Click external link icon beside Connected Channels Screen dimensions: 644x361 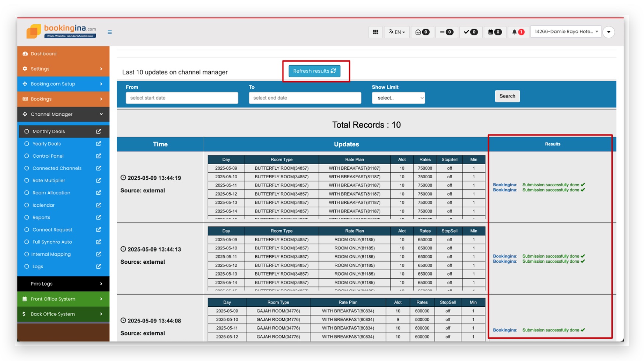point(99,168)
